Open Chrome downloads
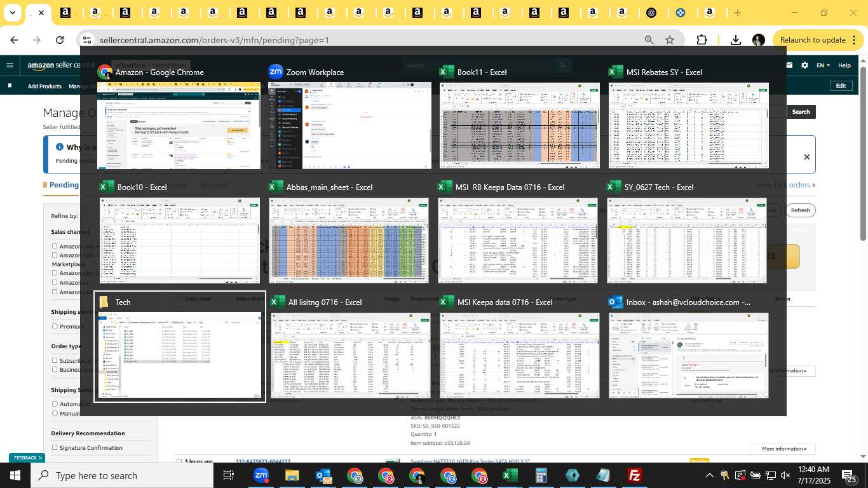The image size is (868, 488). click(735, 40)
